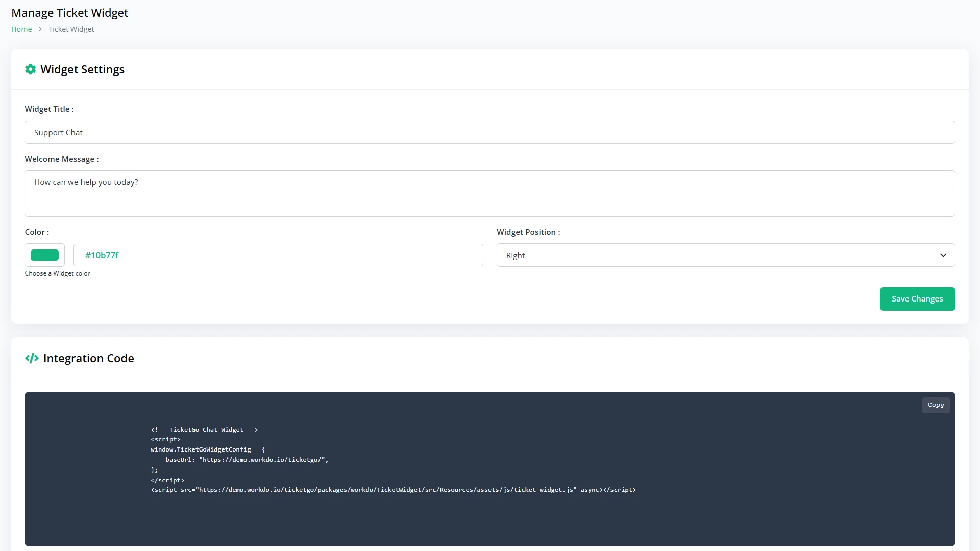Click the breadcrumb chevron after Home
Screen dimensions: 980x551
click(x=40, y=29)
